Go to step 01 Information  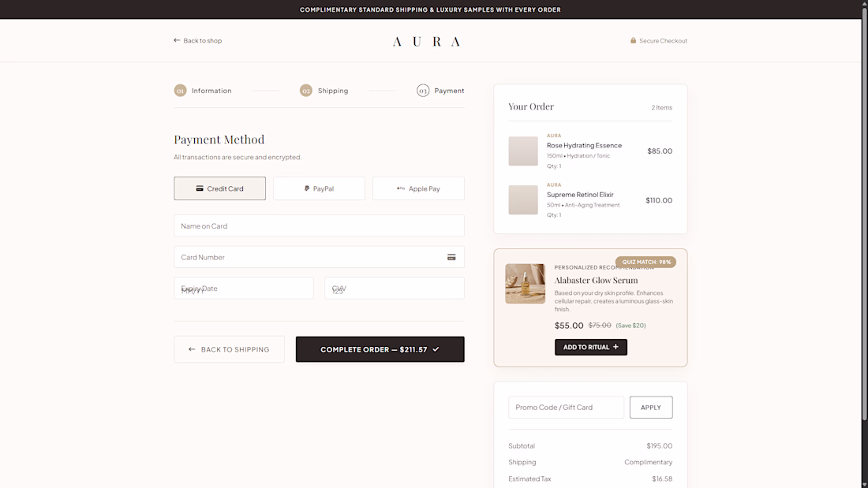tap(203, 91)
